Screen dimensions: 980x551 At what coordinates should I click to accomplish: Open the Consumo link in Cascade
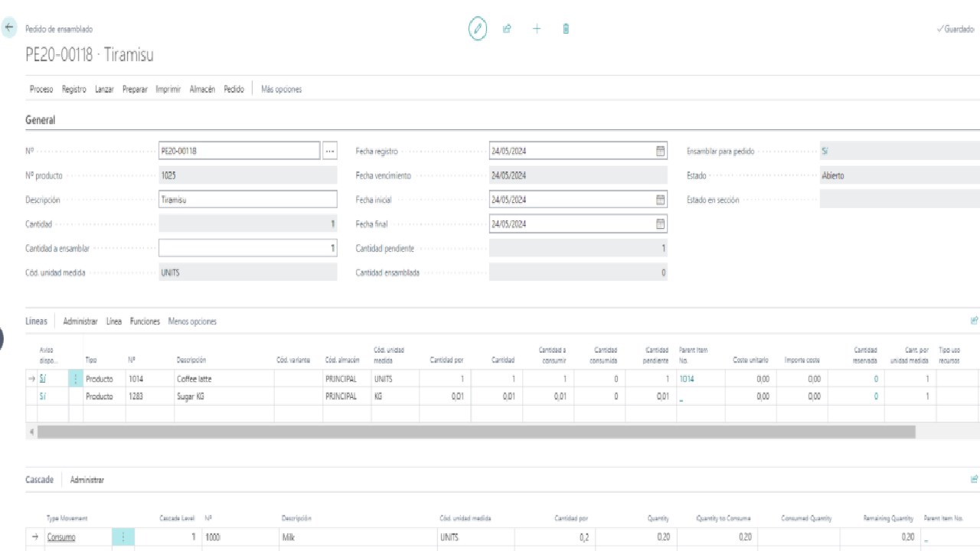tap(61, 537)
